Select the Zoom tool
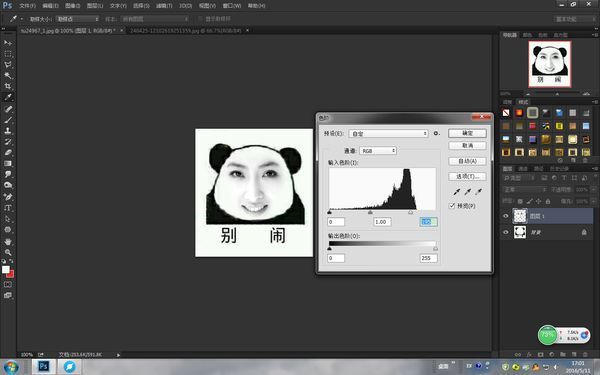Viewport: 600px width, 375px height. [8, 253]
